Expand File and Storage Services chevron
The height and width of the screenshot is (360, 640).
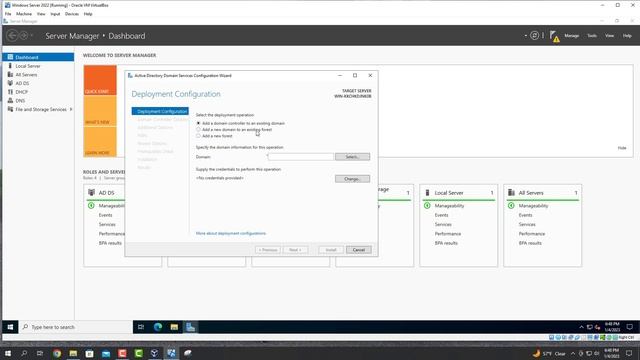coord(71,109)
